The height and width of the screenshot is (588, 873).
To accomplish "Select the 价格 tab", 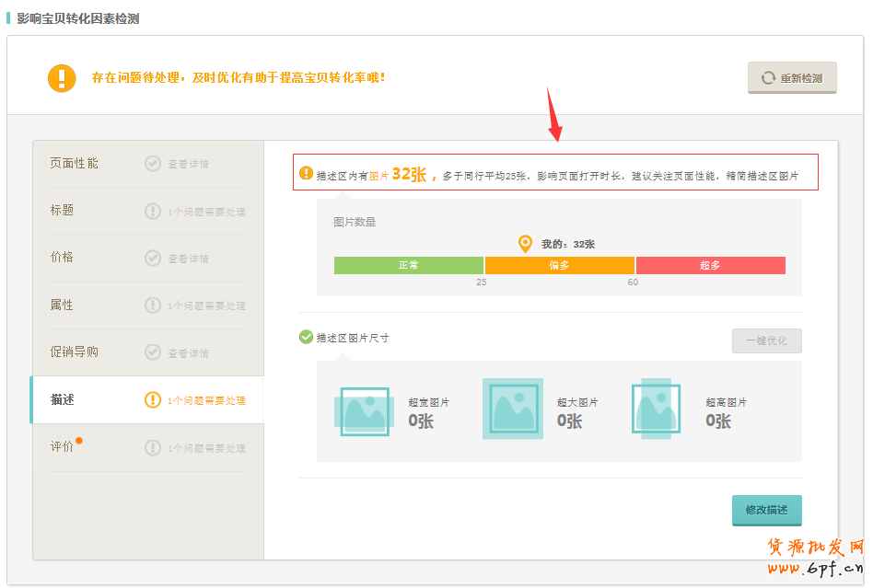I will pos(63,258).
